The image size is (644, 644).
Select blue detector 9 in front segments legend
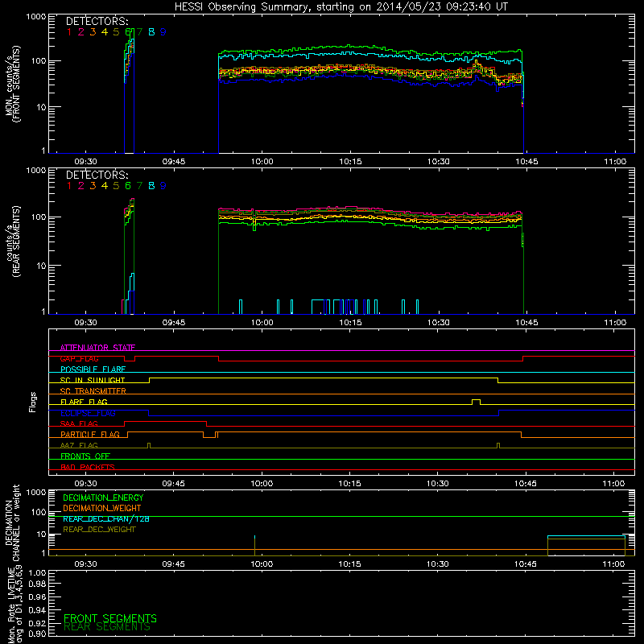[163, 32]
